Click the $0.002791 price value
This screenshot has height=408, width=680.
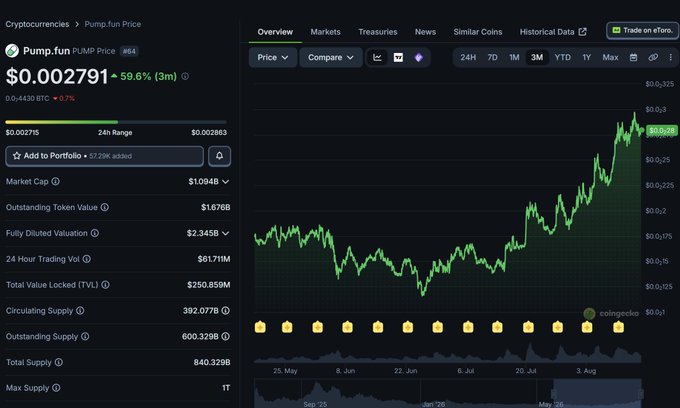(x=57, y=77)
